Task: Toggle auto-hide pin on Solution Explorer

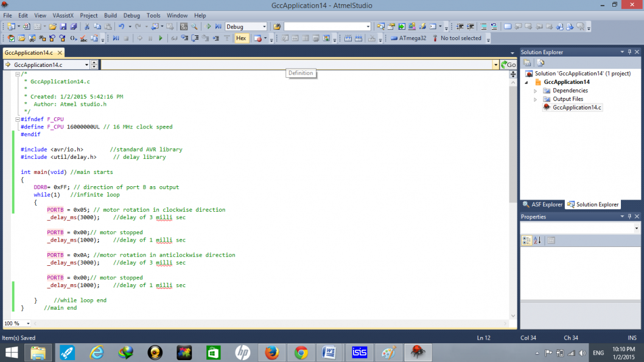Action: click(630, 52)
